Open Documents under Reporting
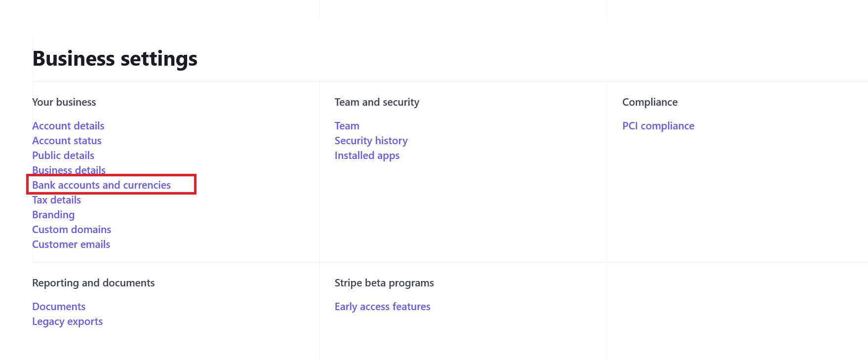Image resolution: width=868 pixels, height=359 pixels. 59,307
